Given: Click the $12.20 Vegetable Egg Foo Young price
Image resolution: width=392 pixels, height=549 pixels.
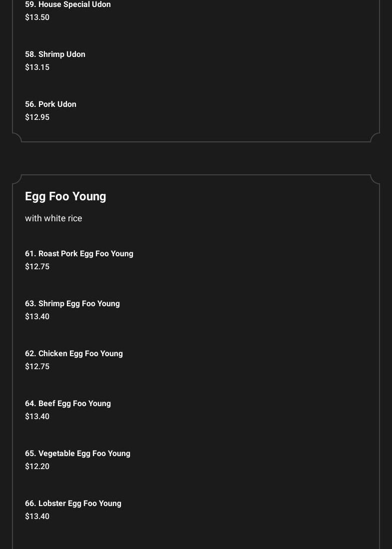Looking at the screenshot, I should coord(37,467).
